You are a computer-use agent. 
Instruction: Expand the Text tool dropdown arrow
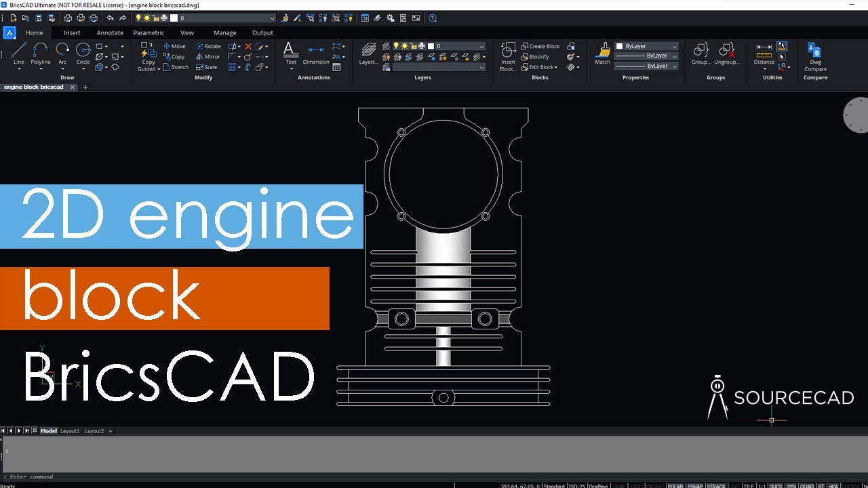click(x=291, y=68)
